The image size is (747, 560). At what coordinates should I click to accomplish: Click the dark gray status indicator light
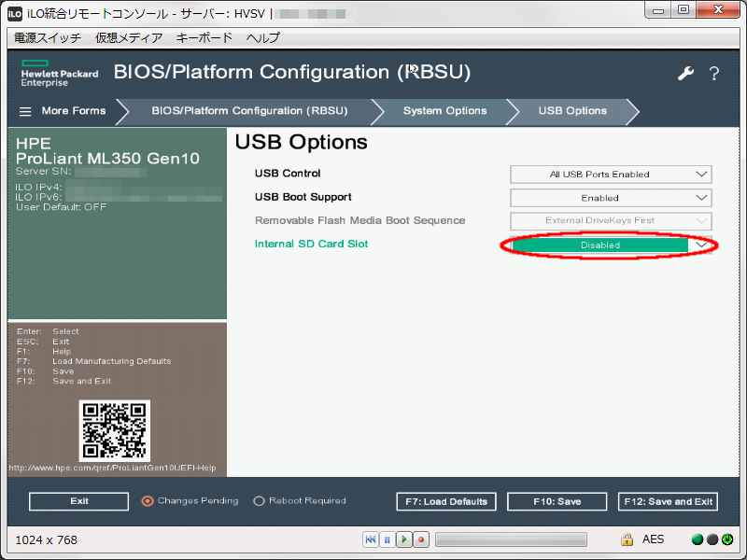coord(712,539)
